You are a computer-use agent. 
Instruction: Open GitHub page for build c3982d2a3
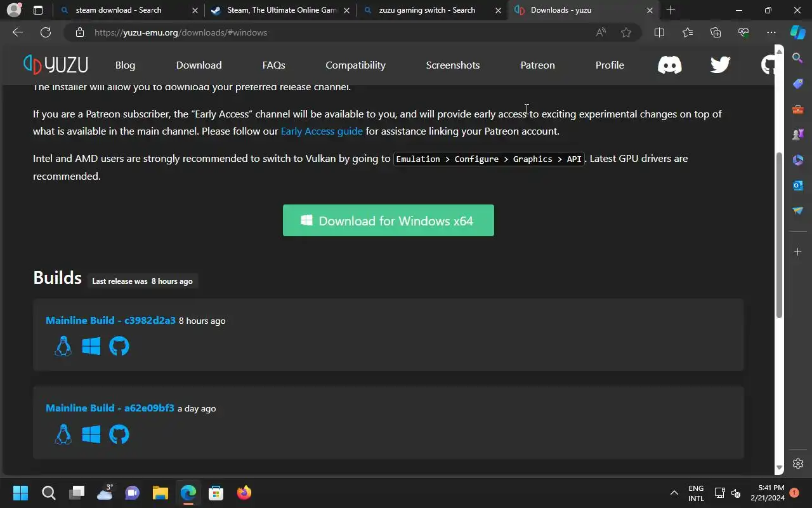pos(119,346)
